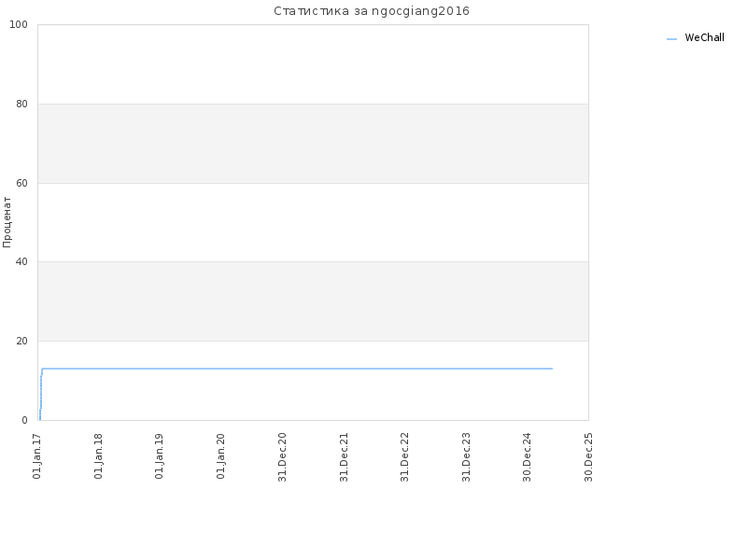747x560 pixels.
Task: Select the 01.Jan.18 x-axis date label
Action: tap(99, 455)
